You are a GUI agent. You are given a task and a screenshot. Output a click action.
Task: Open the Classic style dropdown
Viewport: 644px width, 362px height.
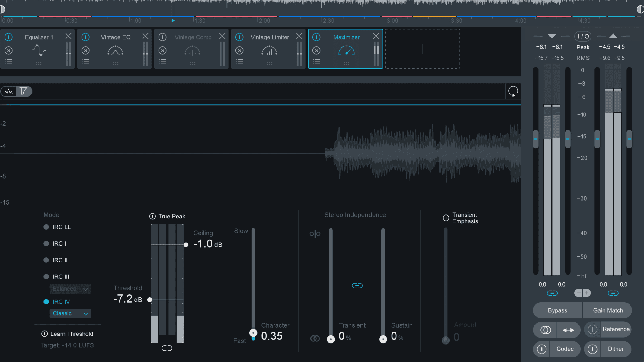(70, 313)
